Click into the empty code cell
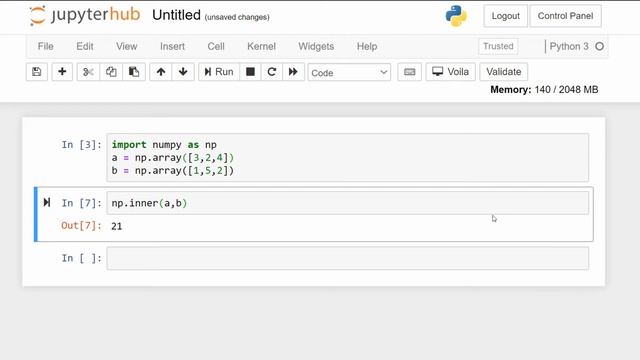This screenshot has height=360, width=640. (x=347, y=258)
